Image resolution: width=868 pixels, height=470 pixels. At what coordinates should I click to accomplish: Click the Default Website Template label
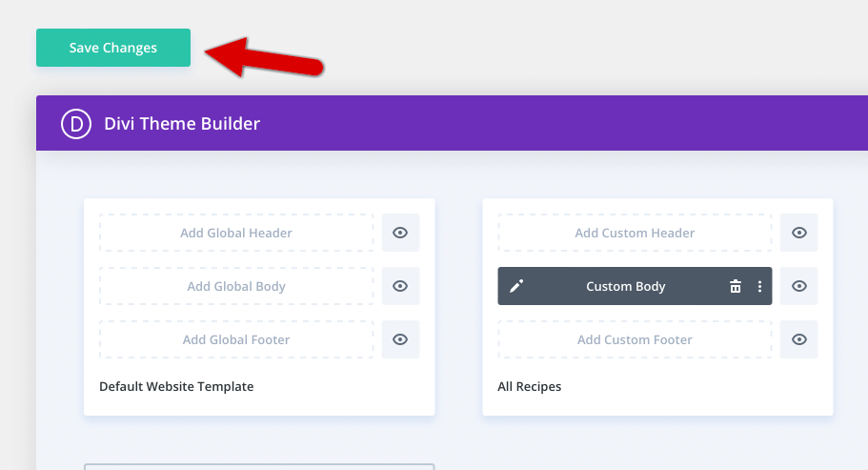click(x=176, y=386)
